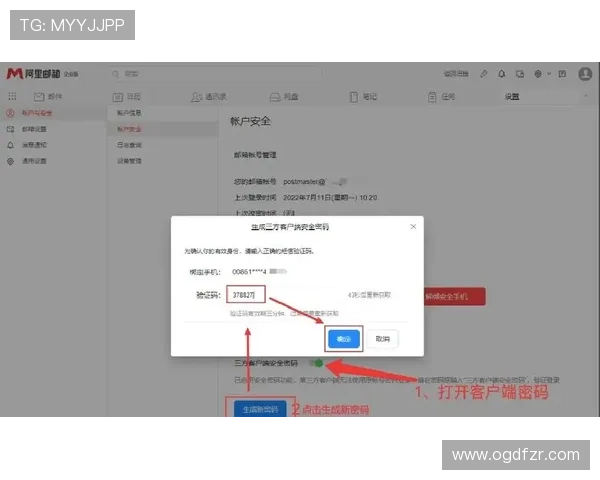This screenshot has height=480, width=600.
Task: Click the pencil compose icon in the header
Action: coord(484,73)
